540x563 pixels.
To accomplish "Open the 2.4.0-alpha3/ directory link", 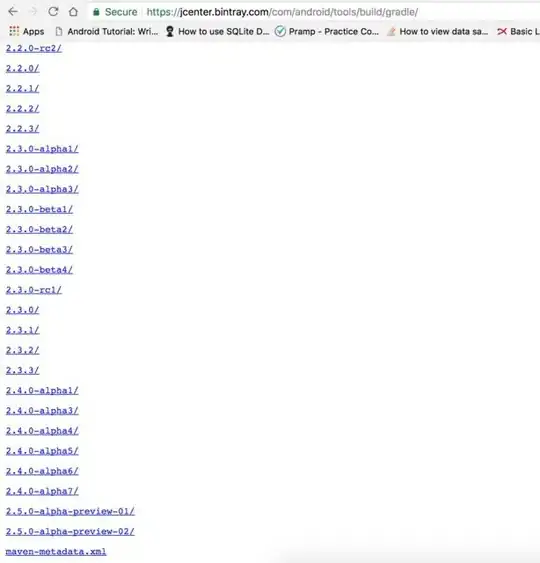I will (42, 411).
